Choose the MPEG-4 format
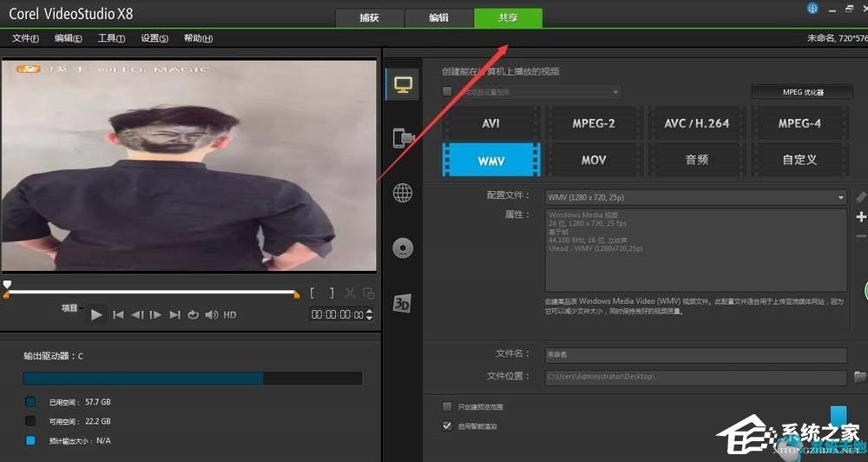The image size is (868, 462). tap(799, 123)
